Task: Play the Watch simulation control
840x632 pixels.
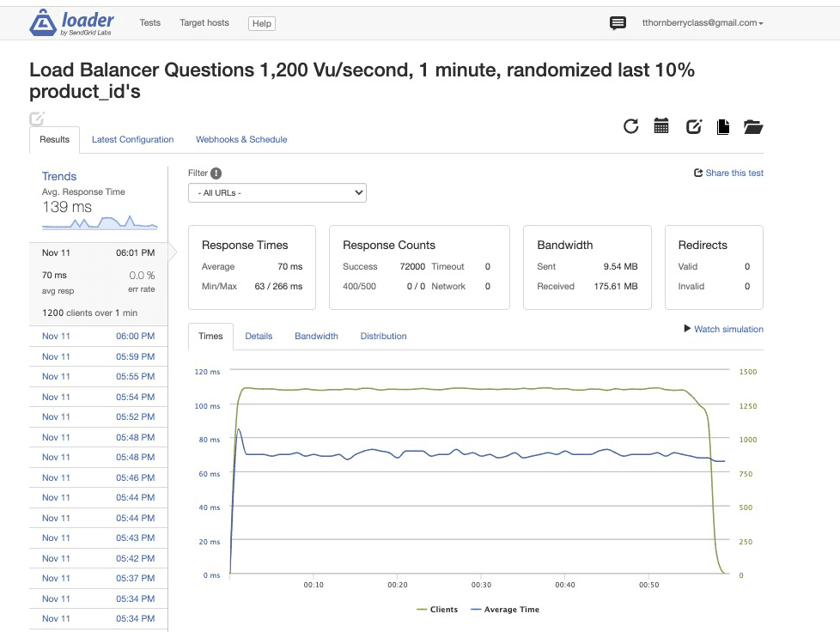Action: coord(724,329)
